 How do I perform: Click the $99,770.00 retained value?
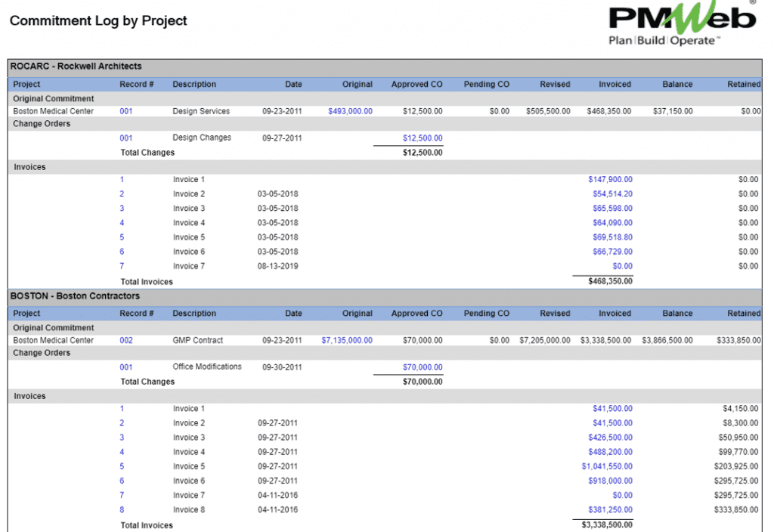pyautogui.click(x=738, y=452)
